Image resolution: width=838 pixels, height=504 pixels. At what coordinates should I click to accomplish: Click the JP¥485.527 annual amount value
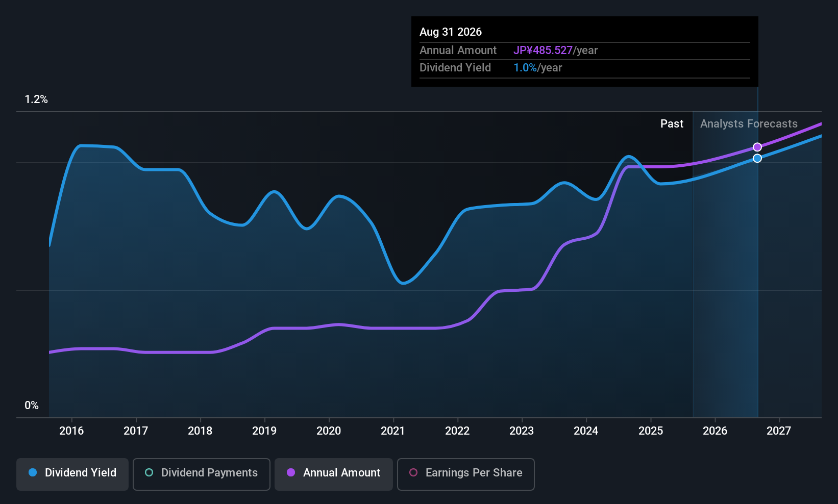(543, 50)
